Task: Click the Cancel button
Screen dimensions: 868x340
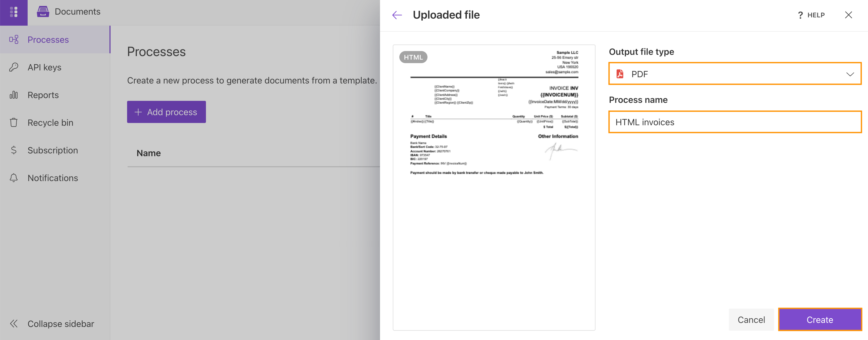Action: coord(751,319)
